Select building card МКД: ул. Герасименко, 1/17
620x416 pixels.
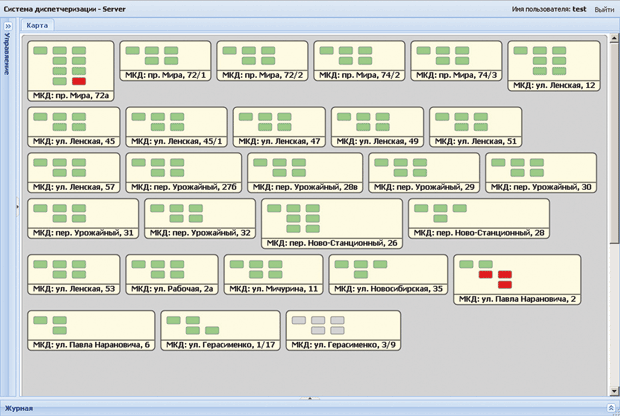point(220,331)
